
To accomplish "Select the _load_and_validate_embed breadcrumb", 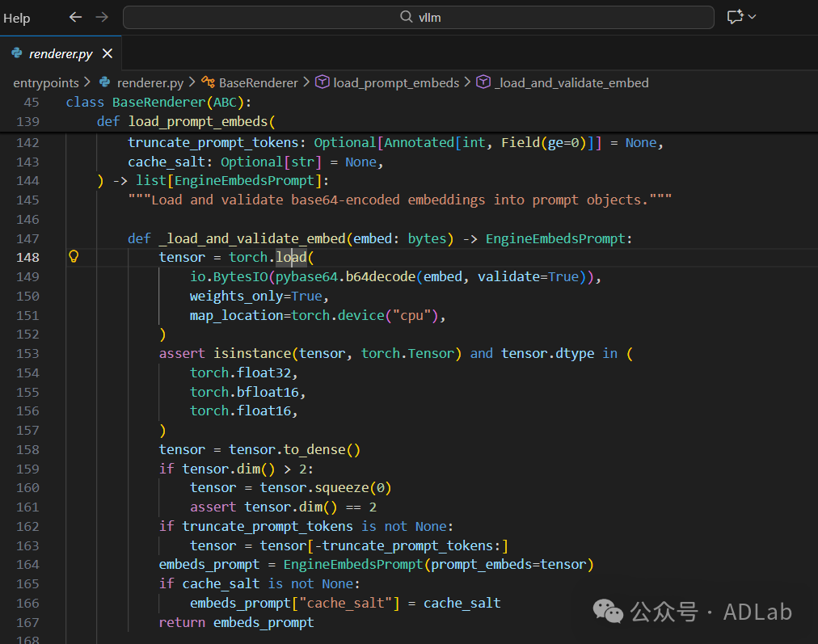I will (x=571, y=82).
